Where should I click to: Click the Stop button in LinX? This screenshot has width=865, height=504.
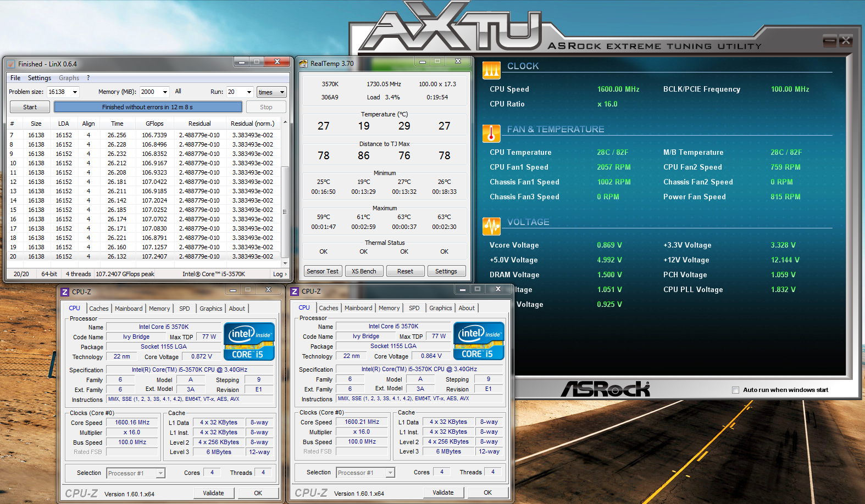pos(266,107)
